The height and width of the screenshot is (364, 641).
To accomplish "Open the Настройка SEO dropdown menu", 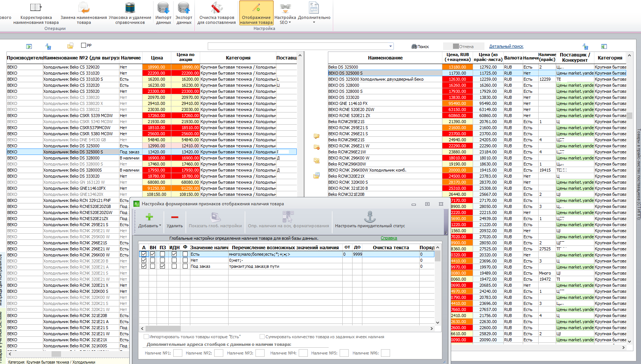I will click(285, 13).
